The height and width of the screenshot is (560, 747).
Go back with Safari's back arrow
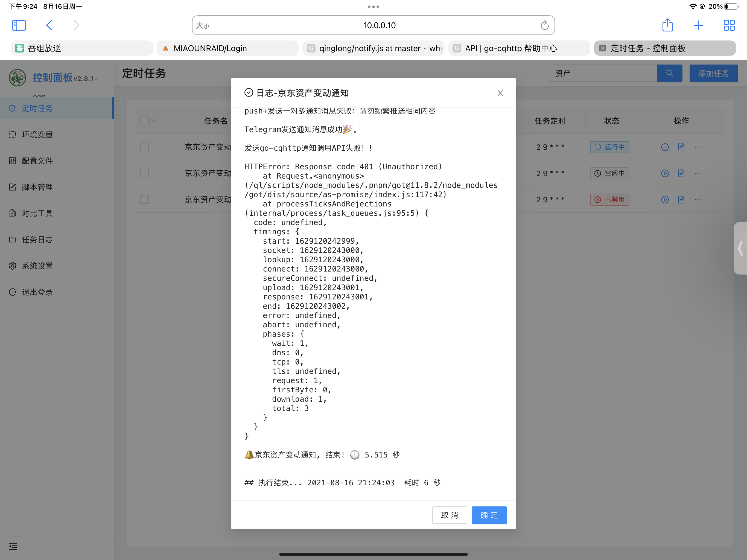click(x=49, y=25)
